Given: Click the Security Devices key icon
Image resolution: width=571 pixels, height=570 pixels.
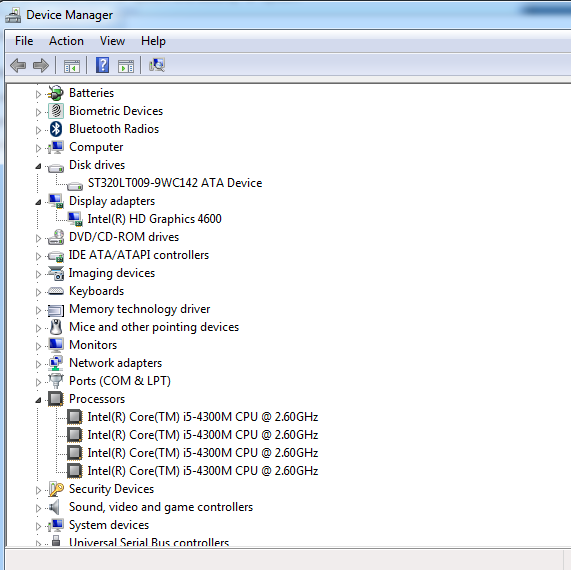Looking at the screenshot, I should pos(56,489).
